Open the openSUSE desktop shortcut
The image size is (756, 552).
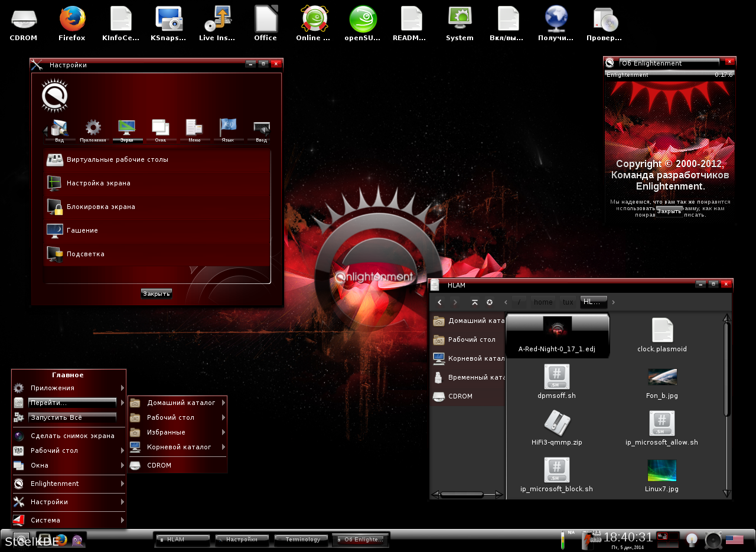pyautogui.click(x=363, y=24)
